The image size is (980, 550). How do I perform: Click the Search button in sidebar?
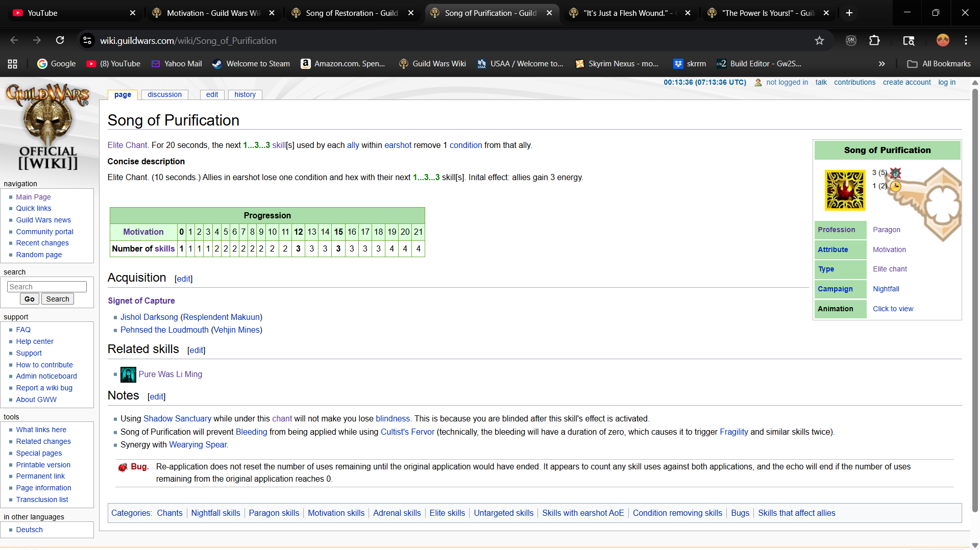58,299
